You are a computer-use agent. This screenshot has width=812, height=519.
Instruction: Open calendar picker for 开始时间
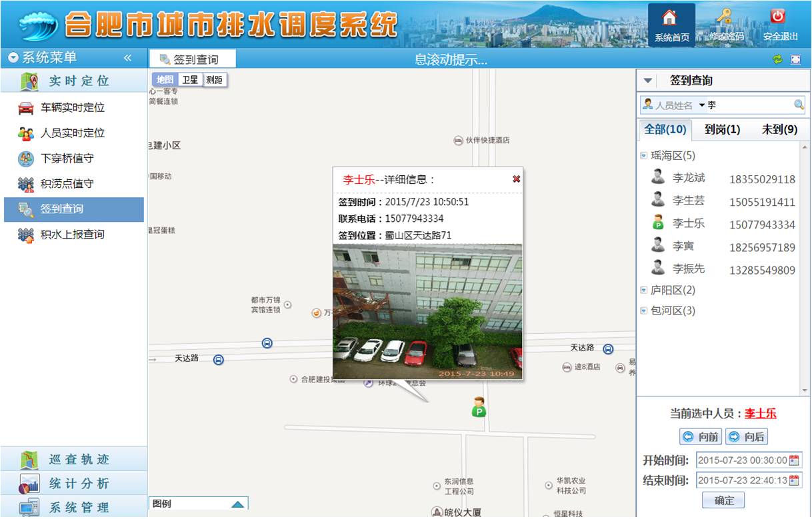[794, 460]
